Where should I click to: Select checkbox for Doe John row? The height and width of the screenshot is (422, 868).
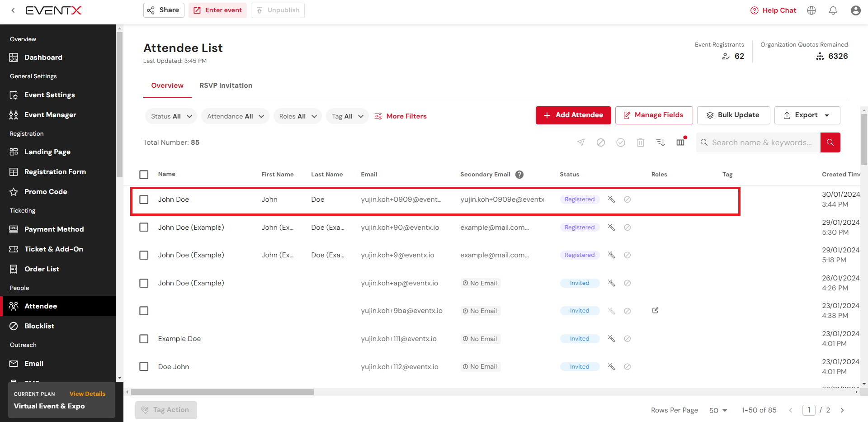click(x=144, y=366)
